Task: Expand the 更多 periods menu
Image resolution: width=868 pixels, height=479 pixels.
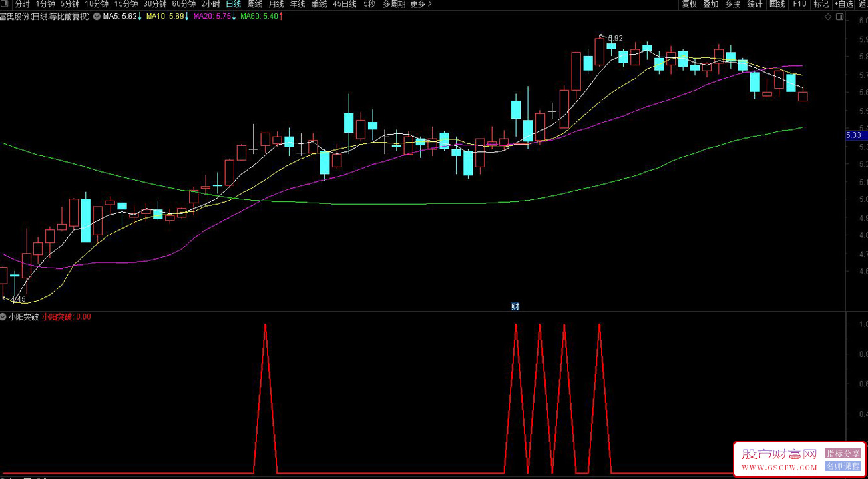Action: [420, 4]
